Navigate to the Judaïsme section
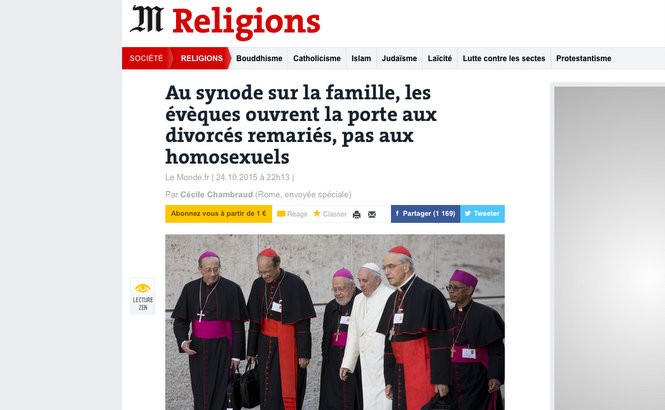The width and height of the screenshot is (665, 410). (399, 59)
